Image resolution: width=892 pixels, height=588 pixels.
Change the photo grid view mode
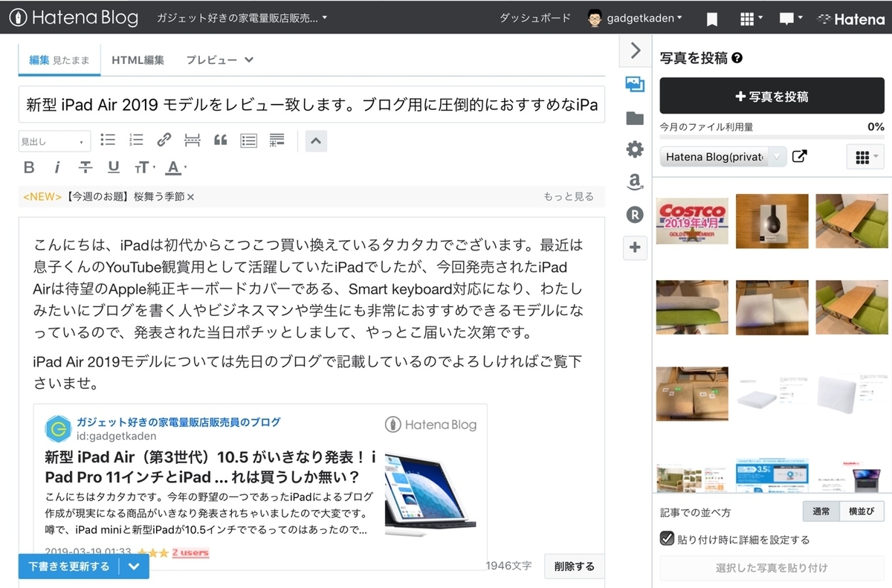866,157
